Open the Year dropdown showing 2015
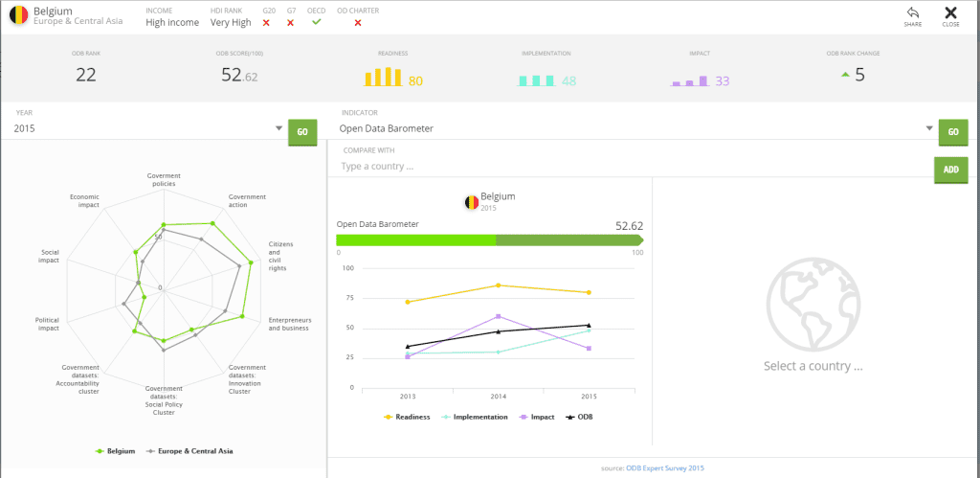The width and height of the screenshot is (980, 478). tap(148, 128)
